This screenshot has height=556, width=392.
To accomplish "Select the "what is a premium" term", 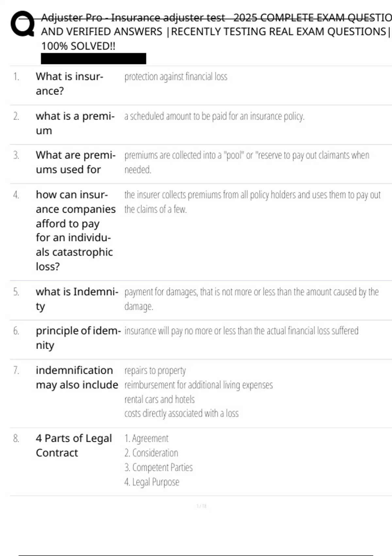I will click(x=75, y=123).
